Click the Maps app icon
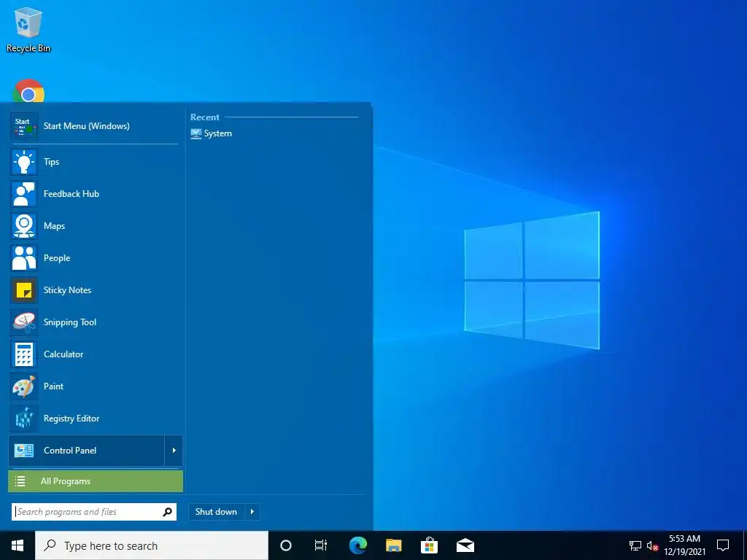 [24, 226]
